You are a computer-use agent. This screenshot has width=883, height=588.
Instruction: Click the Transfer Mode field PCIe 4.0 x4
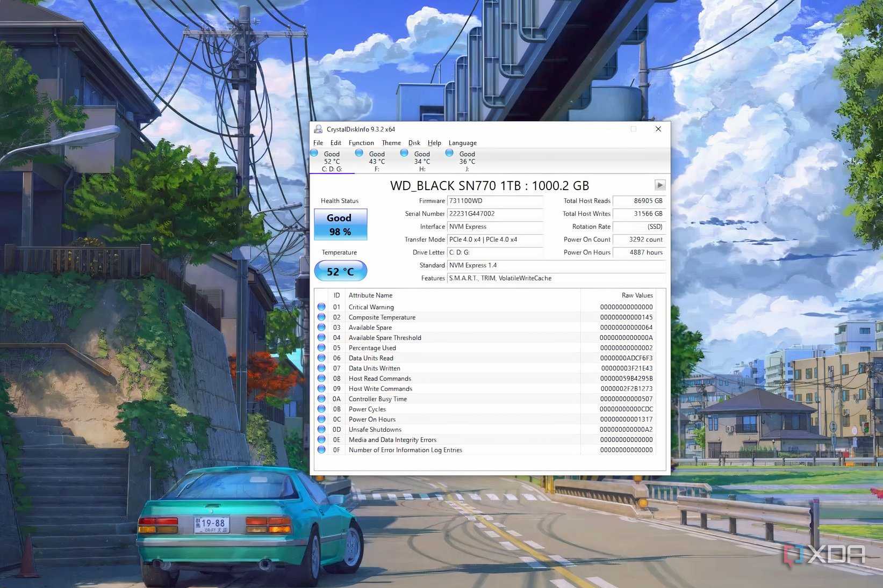click(495, 239)
